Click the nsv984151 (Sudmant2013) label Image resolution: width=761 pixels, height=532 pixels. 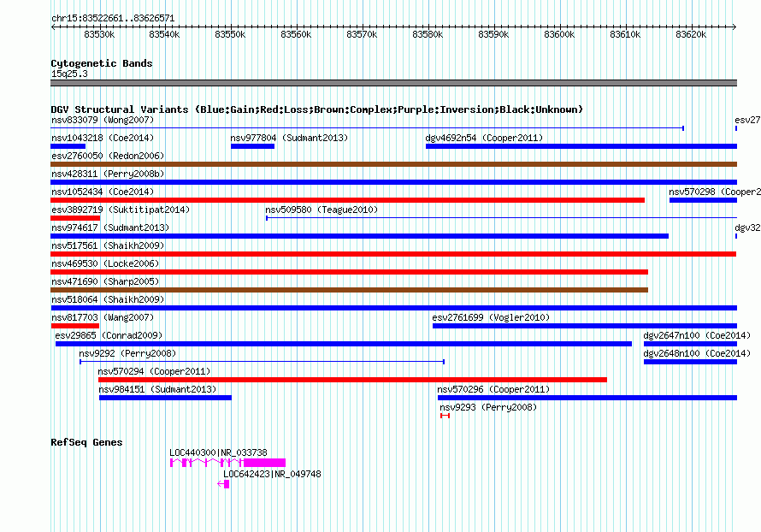(x=157, y=389)
